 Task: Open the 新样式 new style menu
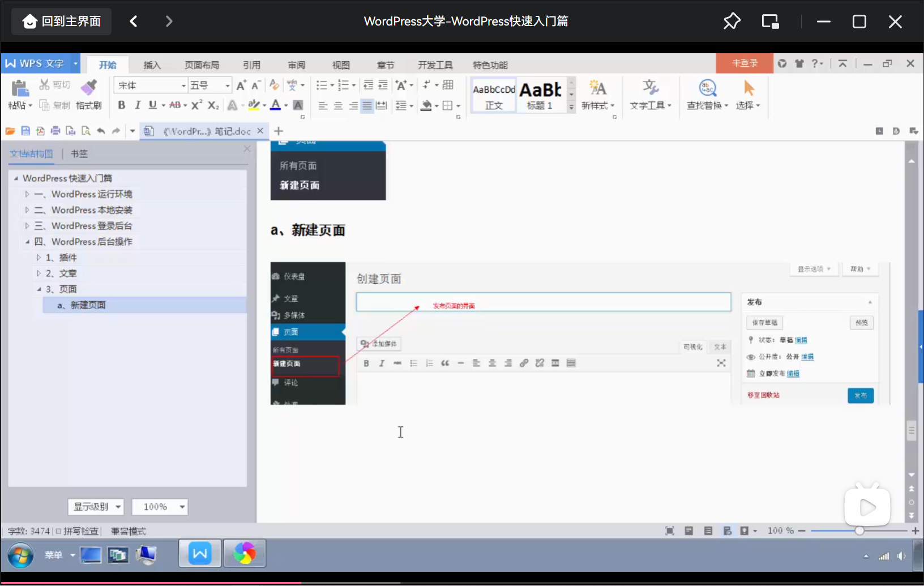597,95
